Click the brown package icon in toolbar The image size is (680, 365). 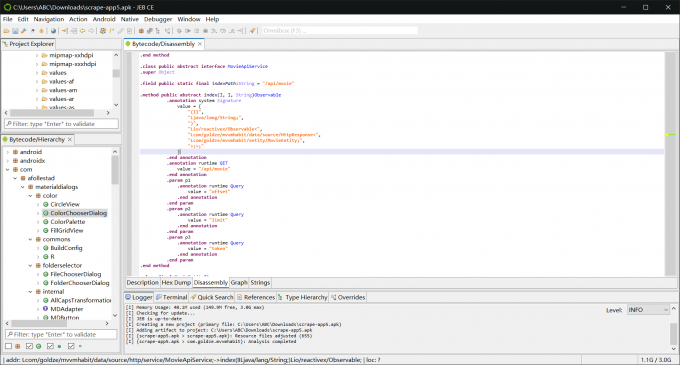click(141, 31)
